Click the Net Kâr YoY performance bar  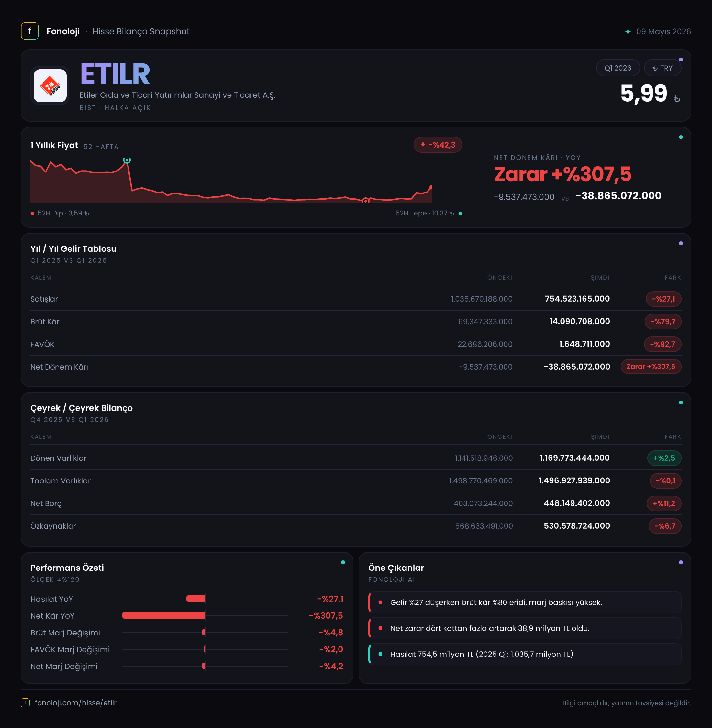(164, 615)
